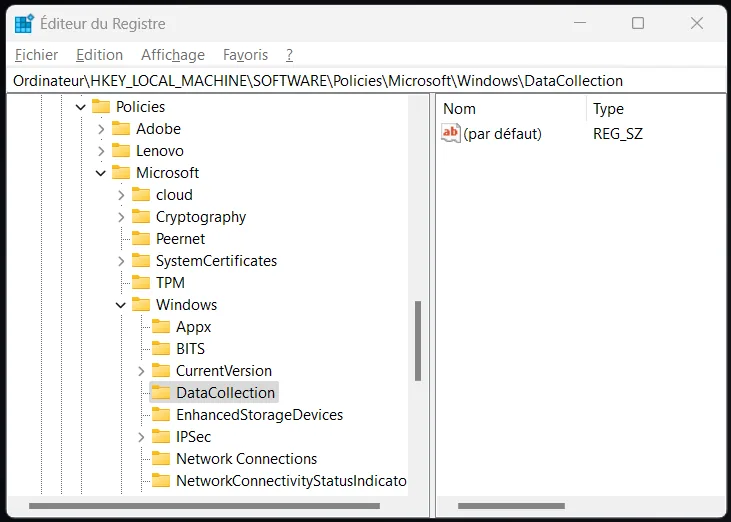Expand the IPSec key
Viewport: 731px width, 522px height.
141,437
